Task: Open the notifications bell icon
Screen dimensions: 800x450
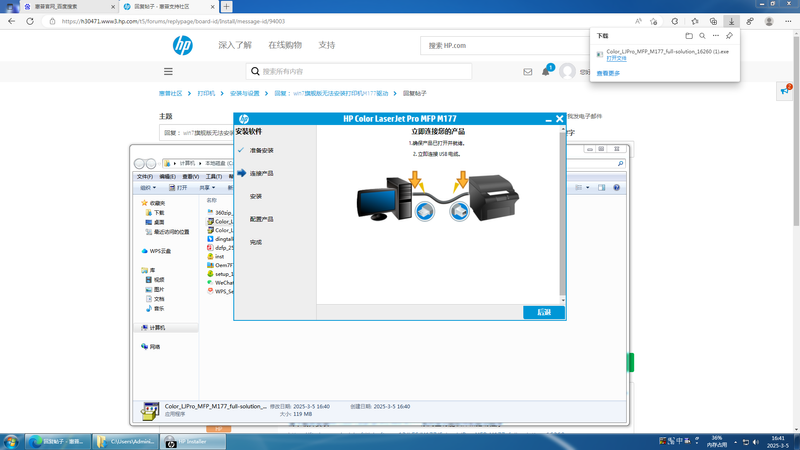Action: [546, 72]
